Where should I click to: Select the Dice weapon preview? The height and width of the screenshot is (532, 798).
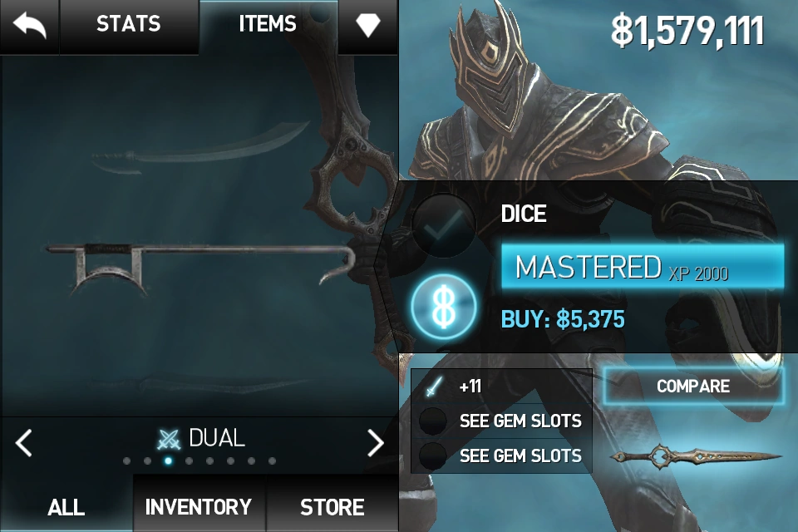pos(201,264)
